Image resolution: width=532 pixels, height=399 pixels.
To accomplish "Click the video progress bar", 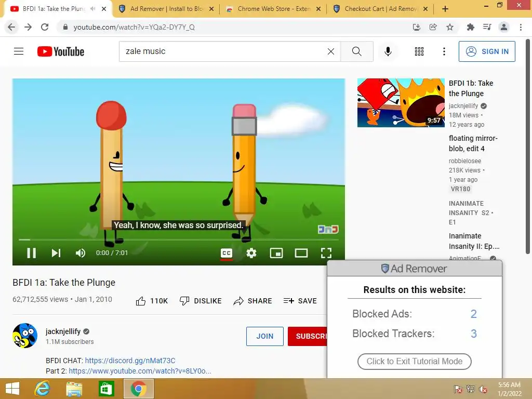I will (x=179, y=240).
